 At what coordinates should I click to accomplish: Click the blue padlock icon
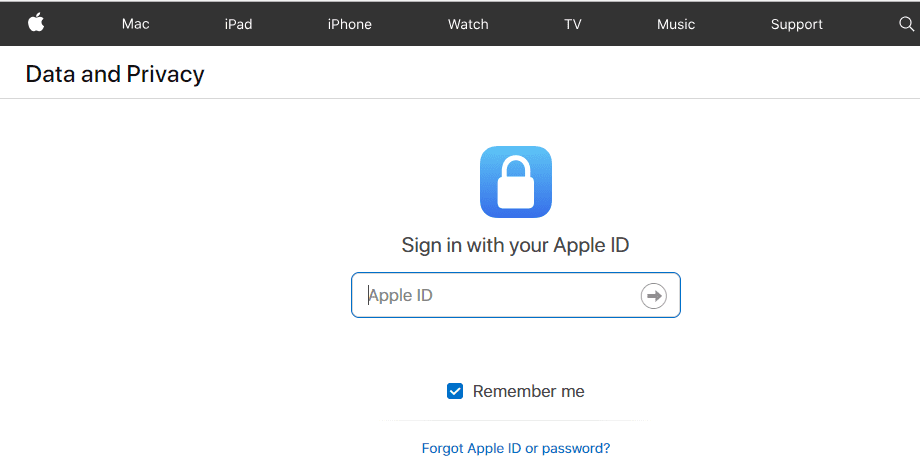(x=516, y=182)
